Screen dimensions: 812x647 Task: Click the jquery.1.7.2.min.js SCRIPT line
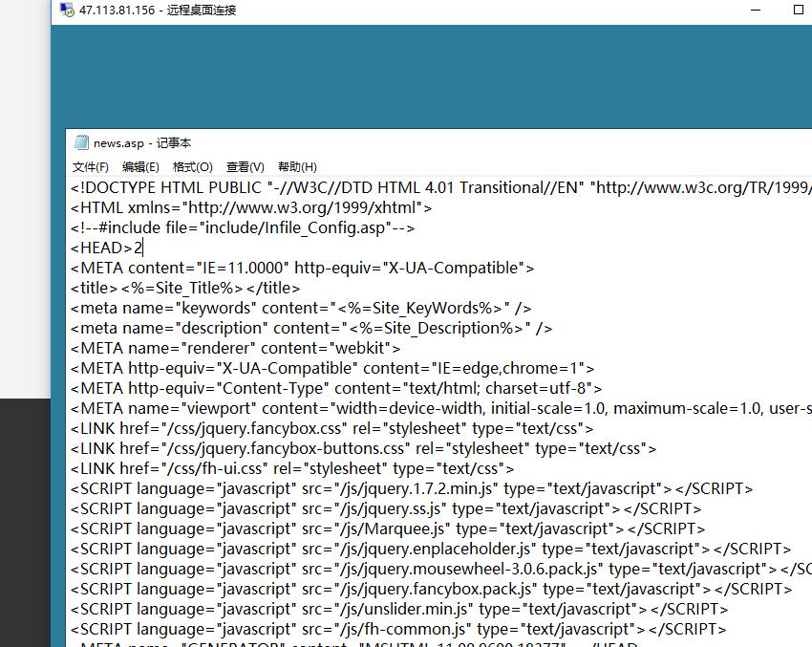click(412, 489)
